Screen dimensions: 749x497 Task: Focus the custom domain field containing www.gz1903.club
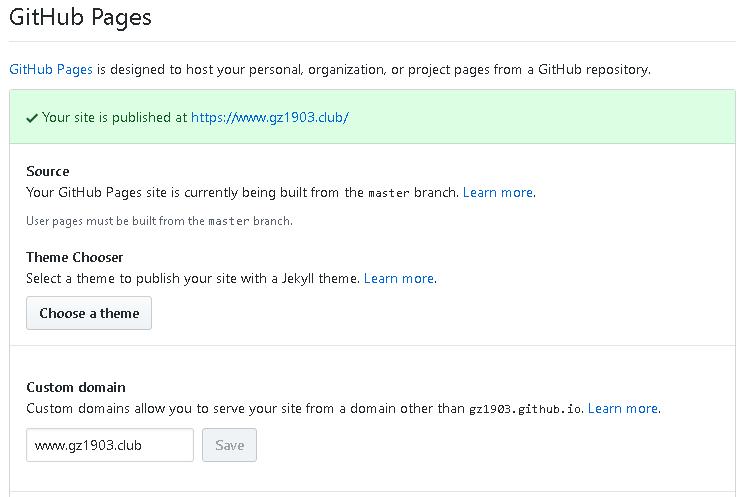110,445
